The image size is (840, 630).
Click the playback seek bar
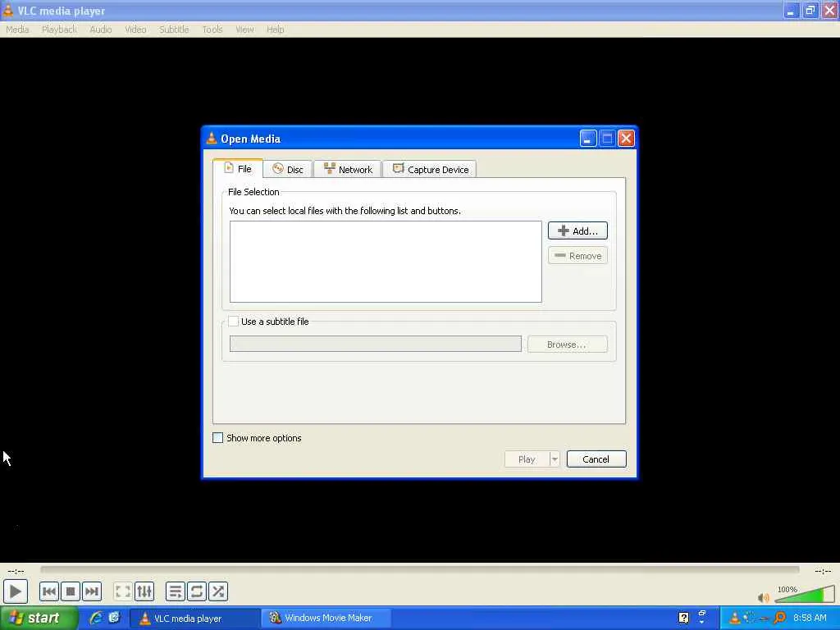[419, 570]
